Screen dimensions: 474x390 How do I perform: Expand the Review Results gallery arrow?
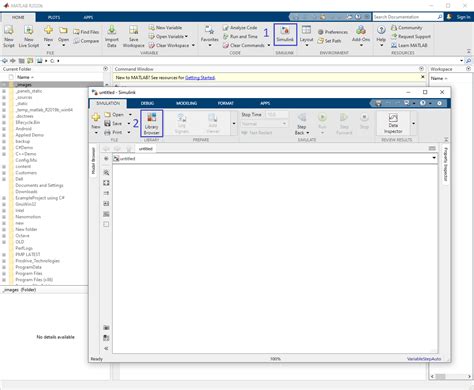413,123
